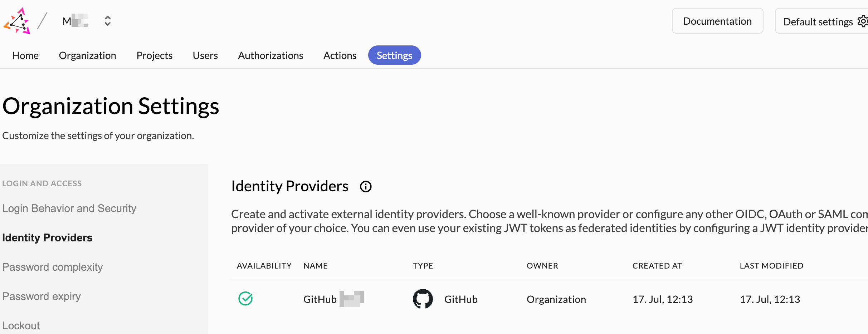Image resolution: width=868 pixels, height=334 pixels.
Task: Click the GitHub octocat logo icon
Action: pyautogui.click(x=423, y=299)
